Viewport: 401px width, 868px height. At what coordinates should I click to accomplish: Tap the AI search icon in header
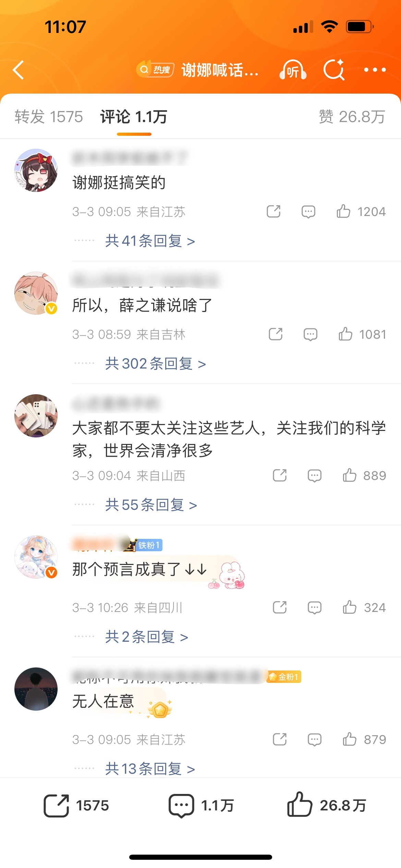[x=334, y=70]
